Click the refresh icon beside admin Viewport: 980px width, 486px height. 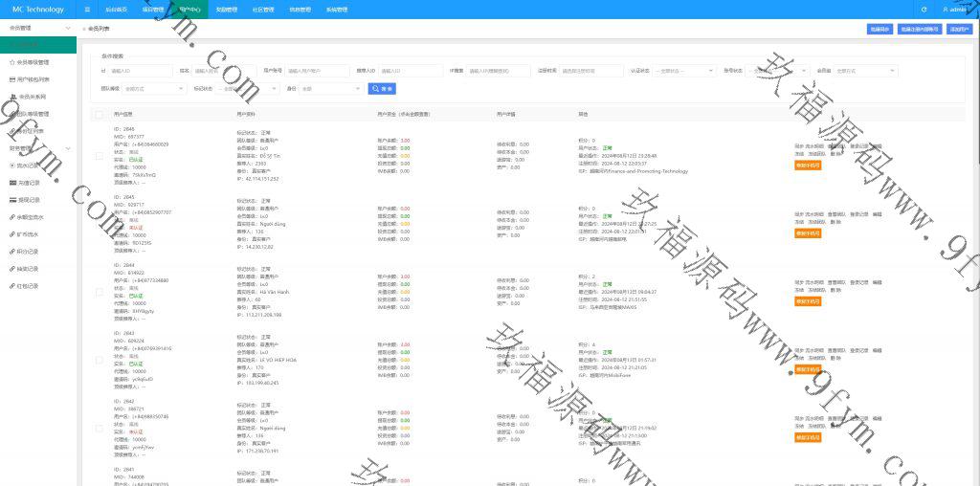click(924, 10)
